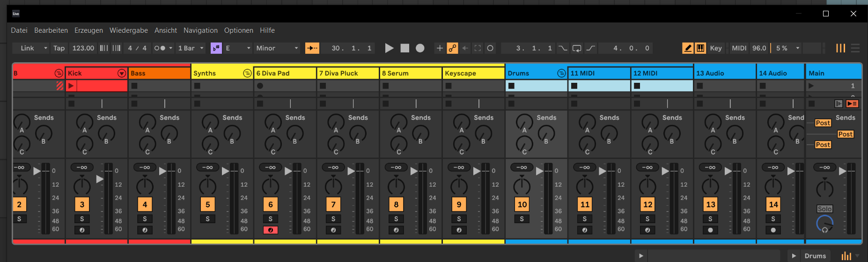Open the root note E dropdown
Screen dimensions: 868x262
[249, 48]
